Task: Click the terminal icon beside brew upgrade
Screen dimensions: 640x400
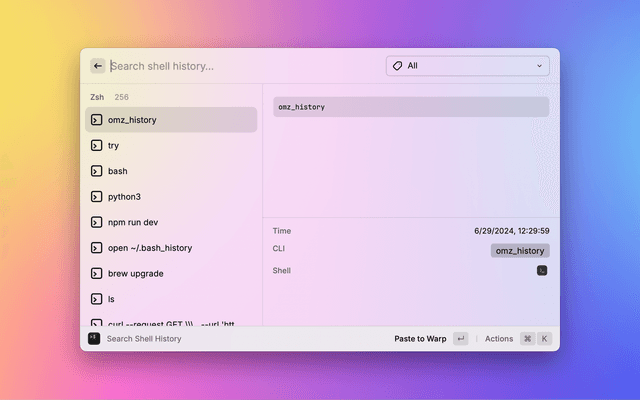Action: [x=97, y=273]
